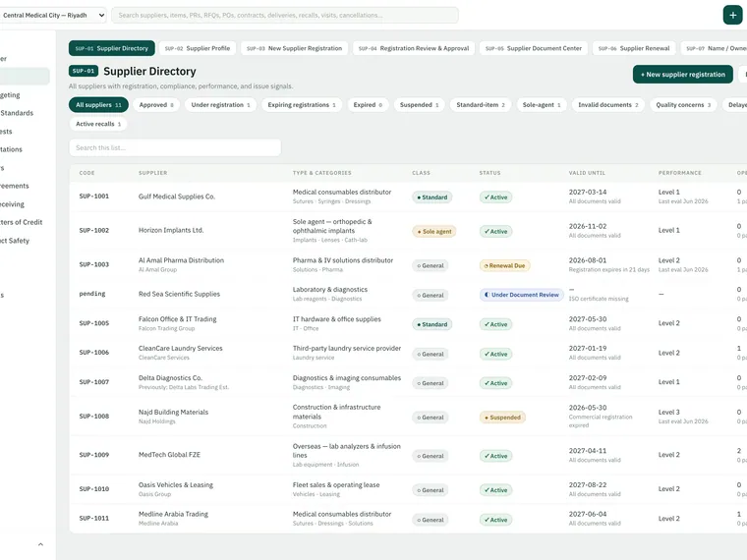Filter by Expired suppliers
The image size is (747, 560).
tap(368, 105)
